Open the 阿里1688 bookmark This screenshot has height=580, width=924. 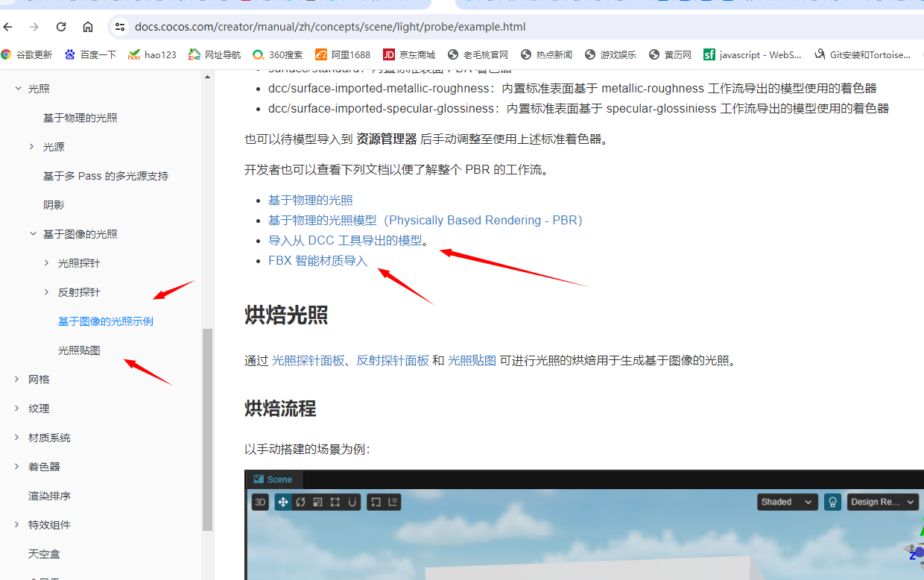(343, 54)
